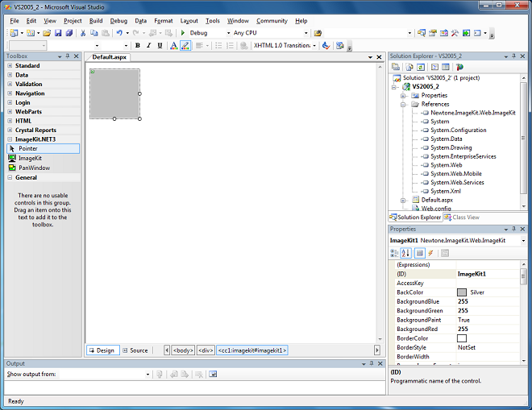Viewport: 532px width, 410px height.
Task: Click the Solution Explorer vertical scrollbar
Action: coord(523,138)
